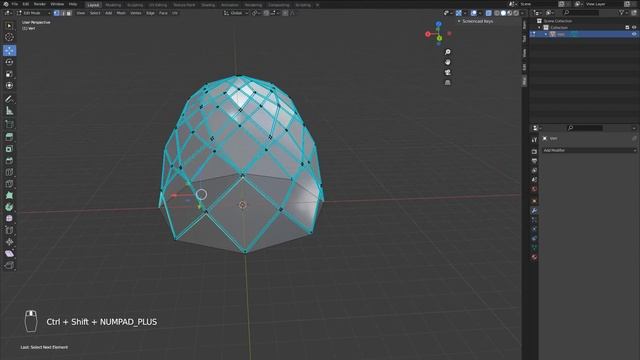Open the File menu

click(x=15, y=4)
